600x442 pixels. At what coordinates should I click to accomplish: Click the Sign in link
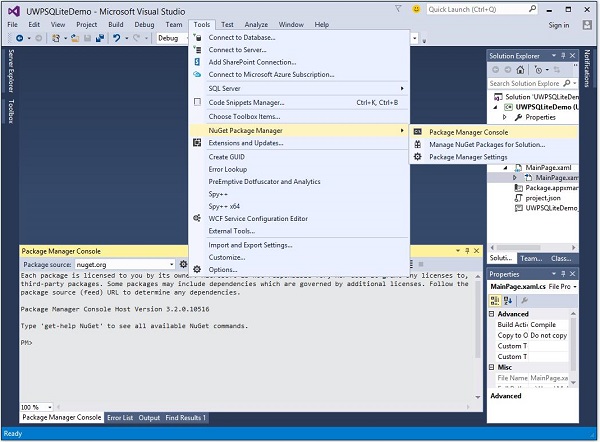[558, 24]
